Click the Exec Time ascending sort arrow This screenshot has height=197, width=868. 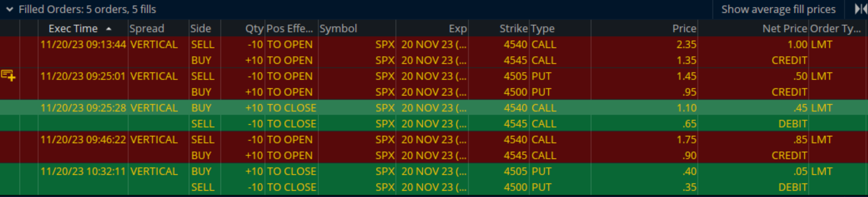click(x=108, y=29)
